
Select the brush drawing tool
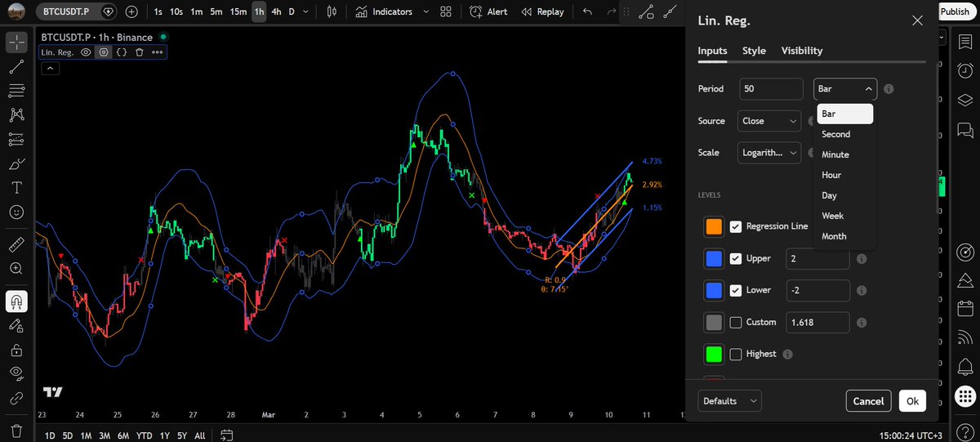click(x=16, y=163)
